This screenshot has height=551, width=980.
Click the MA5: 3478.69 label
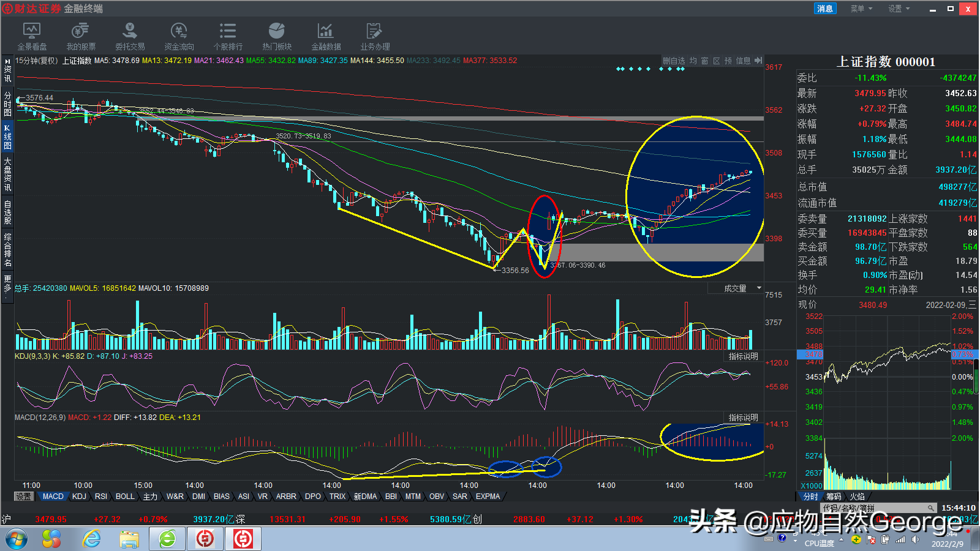pos(117,61)
